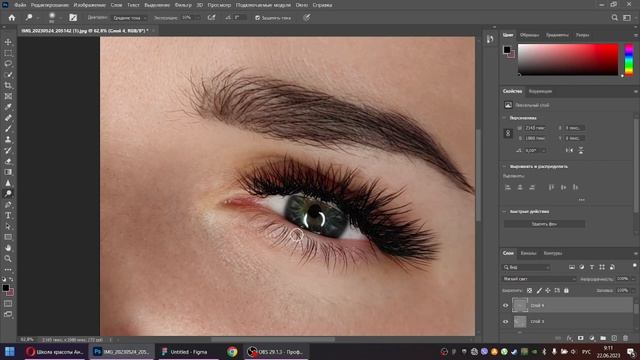
Task: Open the Opacity value dropdown arrow
Action: point(633,279)
